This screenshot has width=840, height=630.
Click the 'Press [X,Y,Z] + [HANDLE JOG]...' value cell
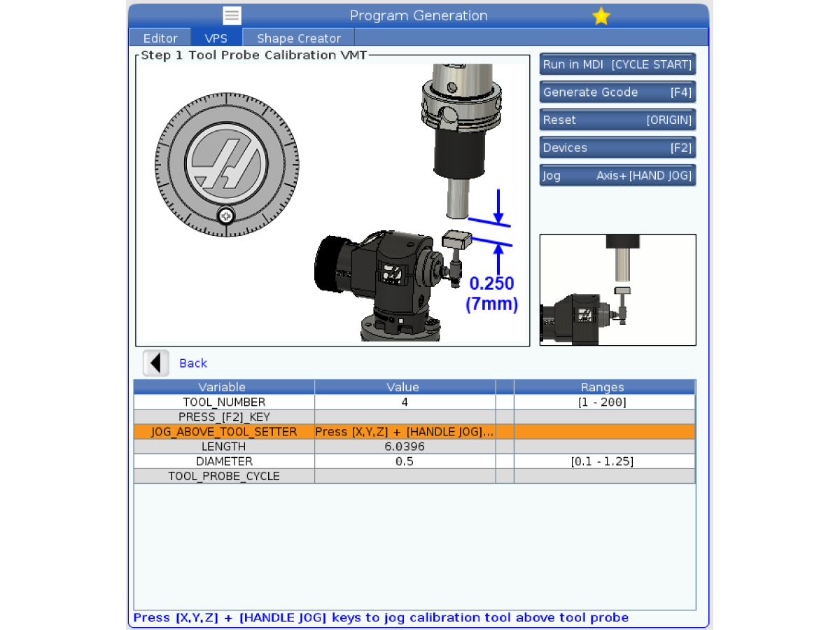pos(405,432)
